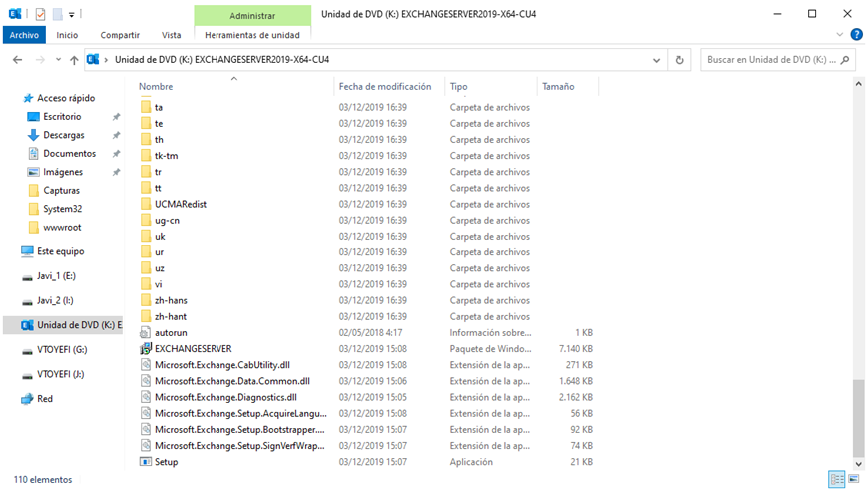The image size is (868, 491).
Task: Click the scroll up arrow of file list
Action: pyautogui.click(x=859, y=84)
